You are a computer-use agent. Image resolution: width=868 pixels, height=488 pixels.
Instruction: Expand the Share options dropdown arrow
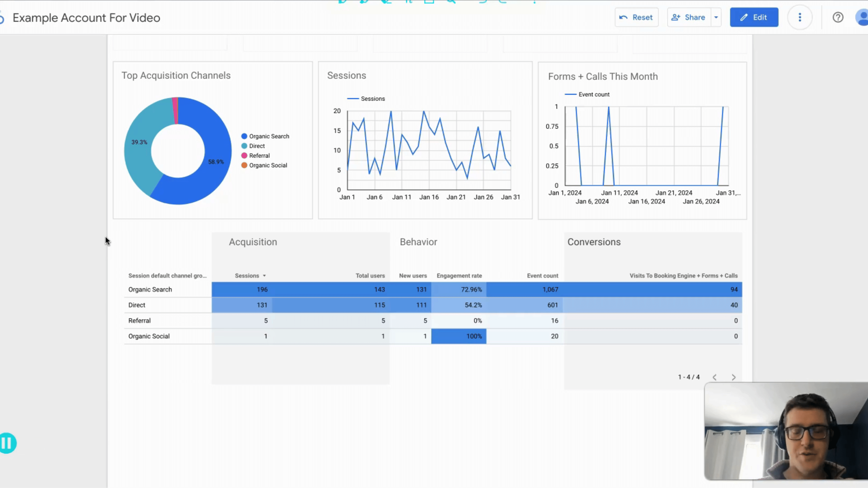click(x=716, y=18)
